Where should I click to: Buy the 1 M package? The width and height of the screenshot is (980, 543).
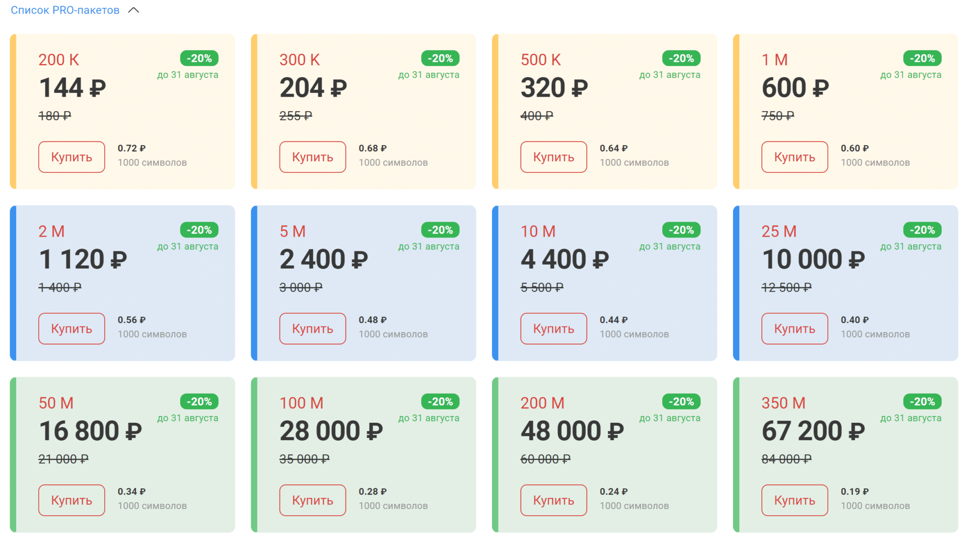(794, 157)
